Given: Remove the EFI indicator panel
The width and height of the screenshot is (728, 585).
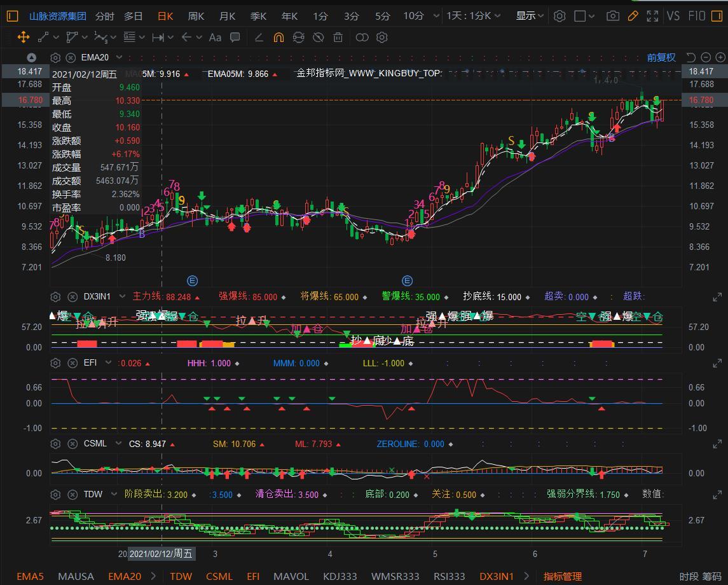Looking at the screenshot, I should coord(72,363).
